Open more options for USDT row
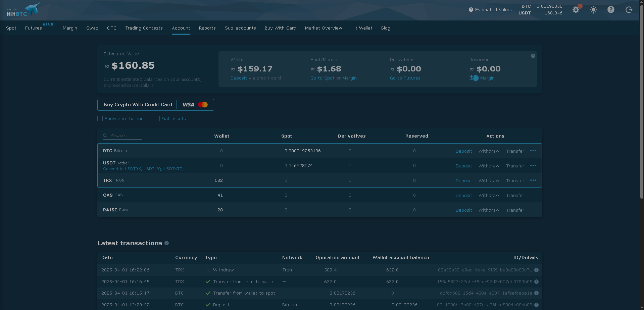Screen dimensions: 644x310 [x=533, y=166]
